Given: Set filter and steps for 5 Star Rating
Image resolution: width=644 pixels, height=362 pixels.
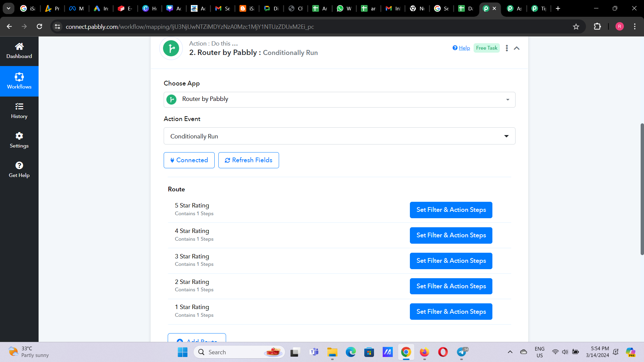Looking at the screenshot, I should coord(451,210).
